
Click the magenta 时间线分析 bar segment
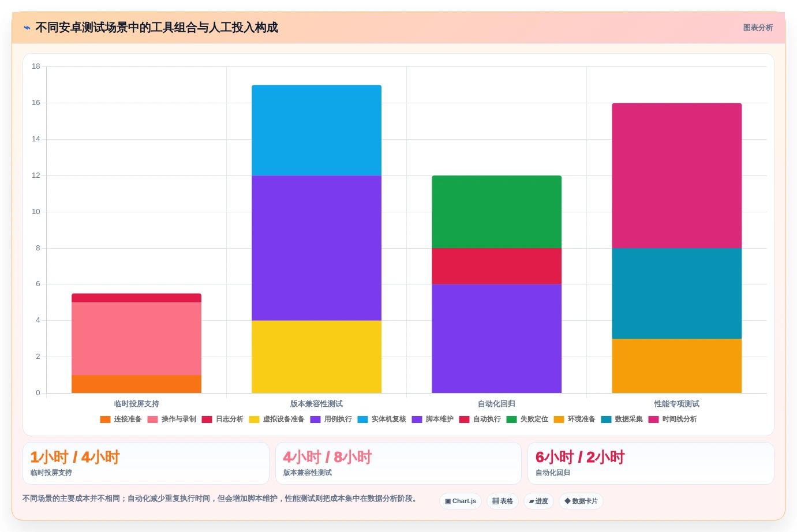[x=676, y=175]
